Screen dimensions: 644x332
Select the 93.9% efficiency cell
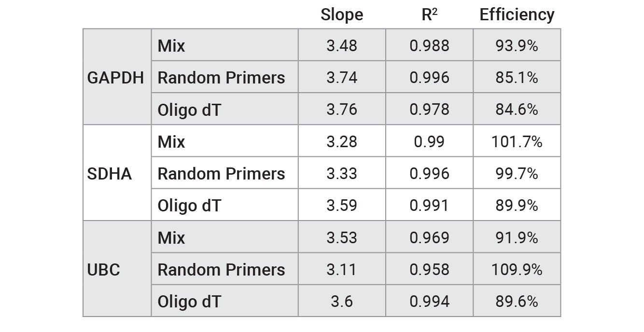pyautogui.click(x=517, y=45)
